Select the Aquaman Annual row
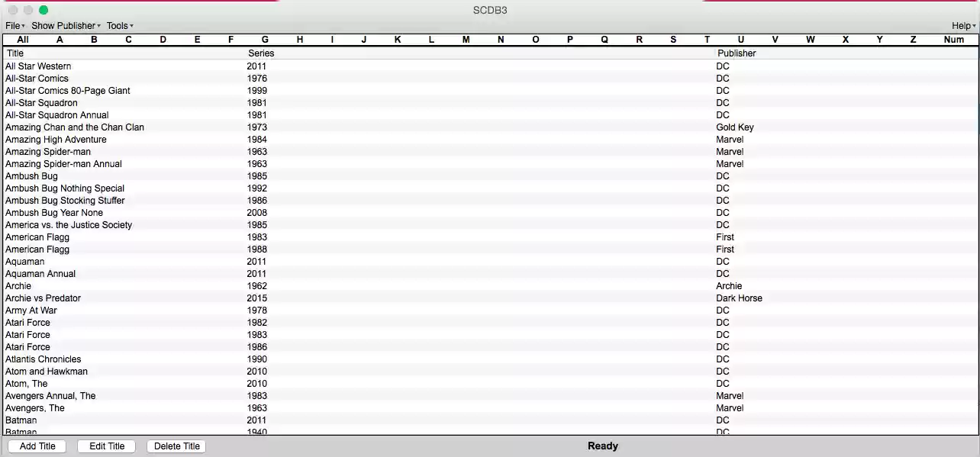 [x=490, y=274]
